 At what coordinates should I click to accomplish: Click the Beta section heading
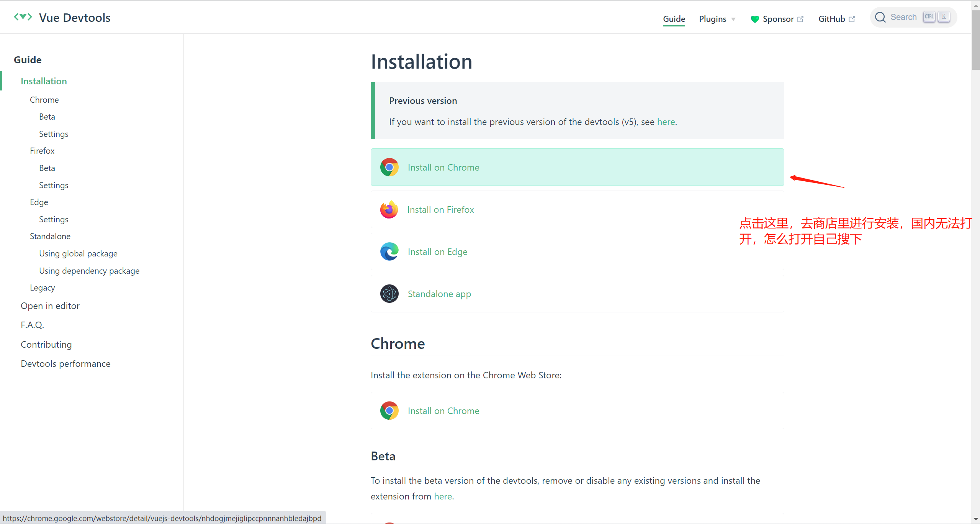383,456
